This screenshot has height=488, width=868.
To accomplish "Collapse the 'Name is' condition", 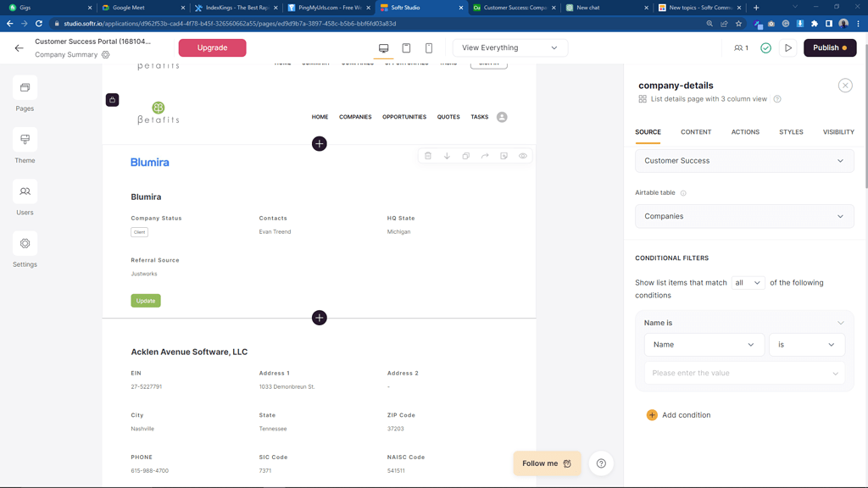I will [840, 323].
